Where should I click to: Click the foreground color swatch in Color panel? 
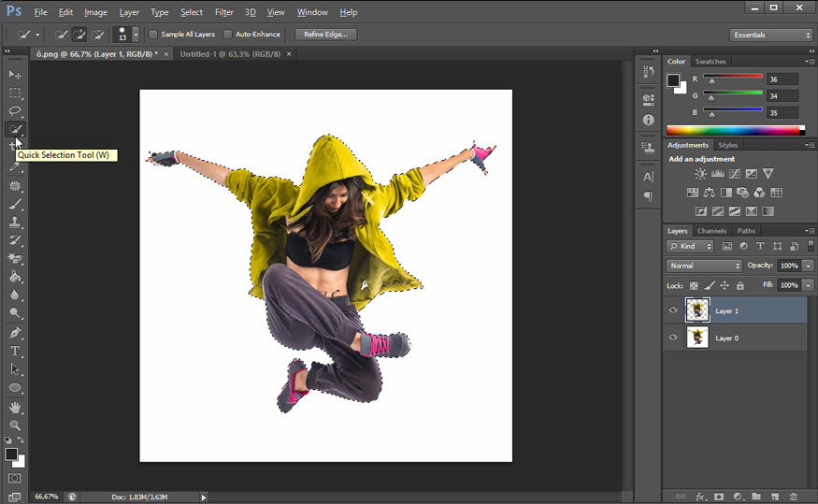click(673, 80)
